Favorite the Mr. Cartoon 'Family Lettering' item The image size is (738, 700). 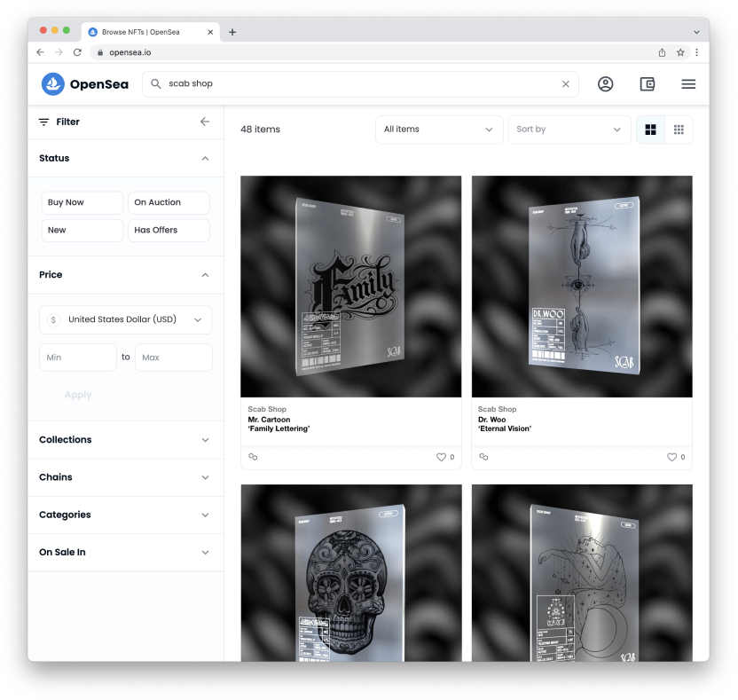coord(441,457)
